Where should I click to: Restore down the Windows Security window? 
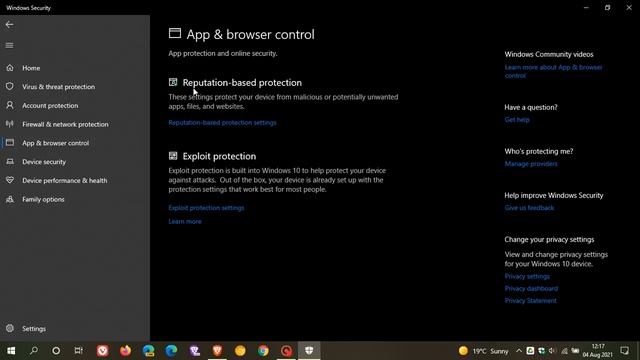point(607,7)
